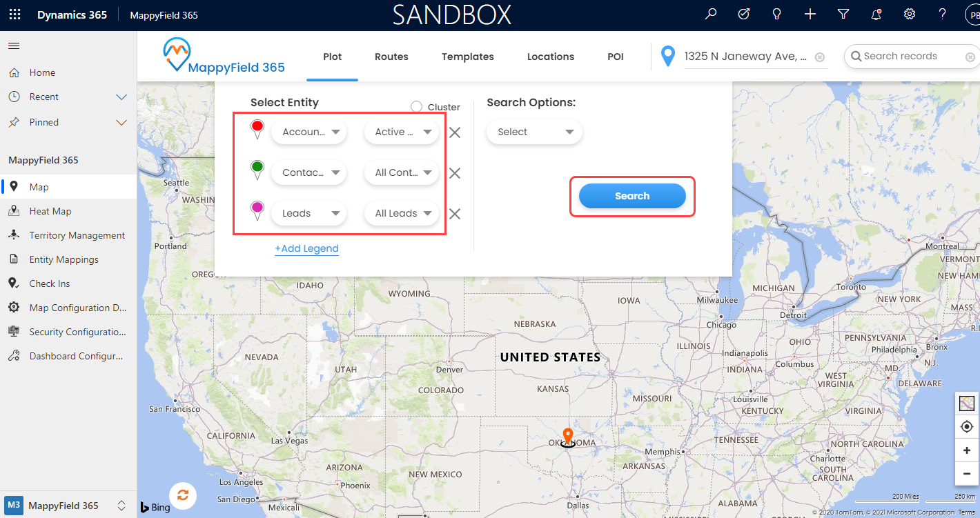
Task: Remove the Accounts legend row
Action: tap(455, 132)
